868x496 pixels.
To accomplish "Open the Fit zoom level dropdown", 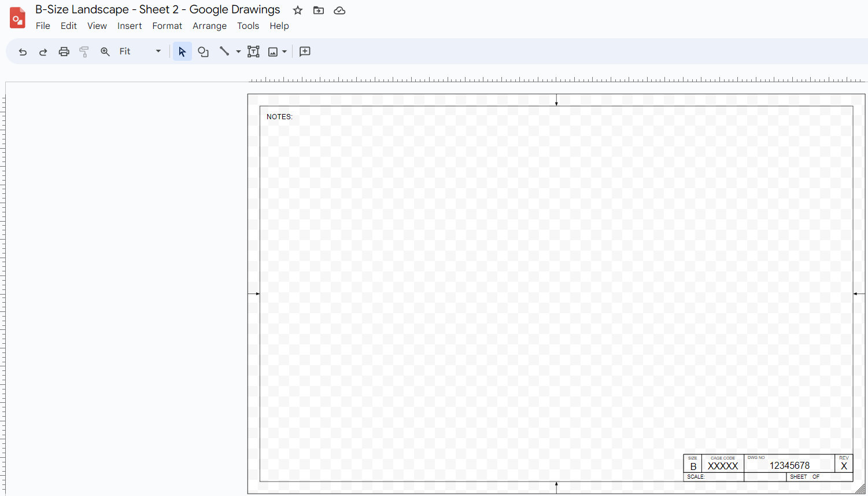I will click(140, 52).
